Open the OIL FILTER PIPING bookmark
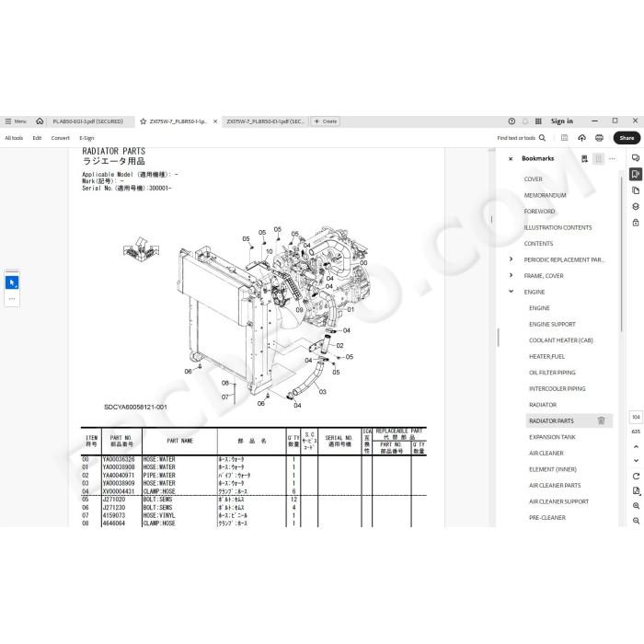Viewport: 644px width, 644px height. [552, 373]
